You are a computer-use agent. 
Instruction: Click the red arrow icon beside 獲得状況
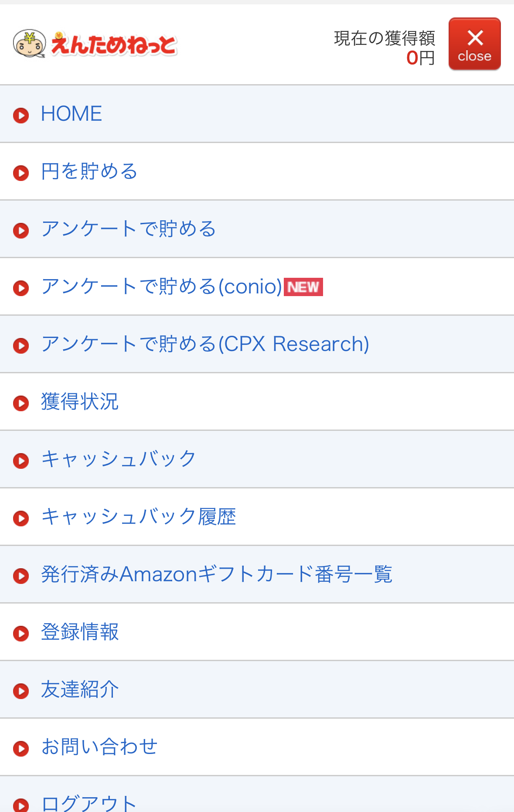(x=21, y=403)
